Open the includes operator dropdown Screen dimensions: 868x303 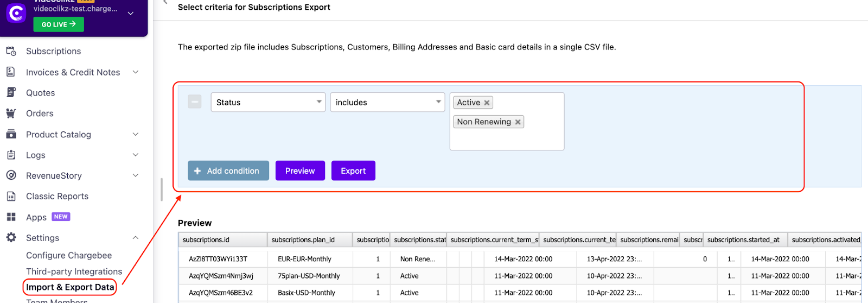click(387, 102)
